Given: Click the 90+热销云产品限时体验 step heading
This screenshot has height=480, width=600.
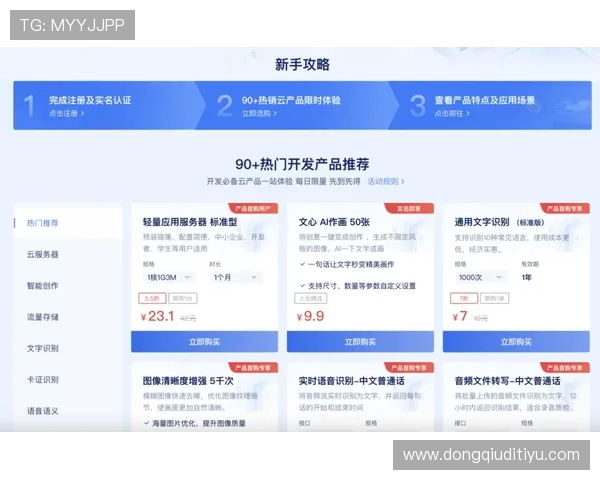Looking at the screenshot, I should 291,100.
